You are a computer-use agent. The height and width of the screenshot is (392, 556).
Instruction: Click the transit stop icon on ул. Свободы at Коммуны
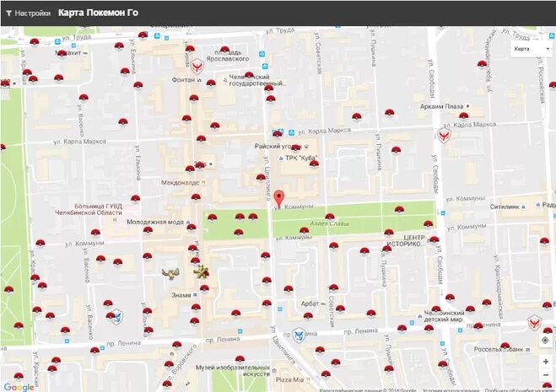[443, 213]
